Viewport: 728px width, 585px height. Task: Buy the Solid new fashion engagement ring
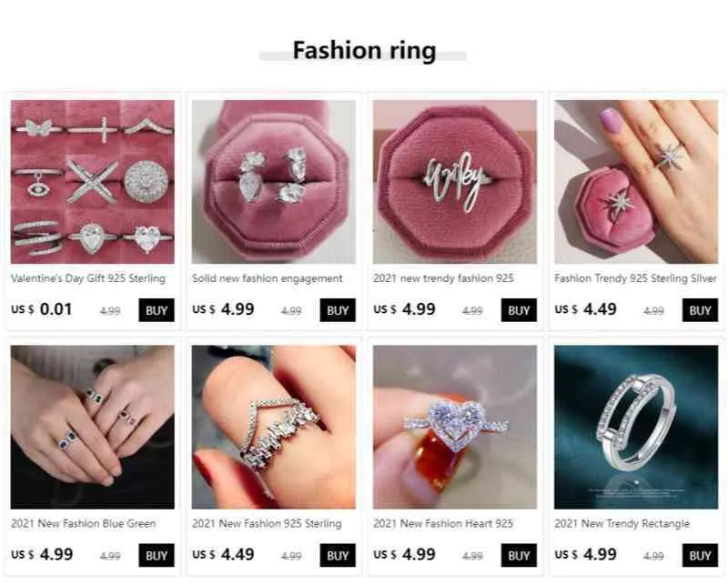pyautogui.click(x=338, y=310)
